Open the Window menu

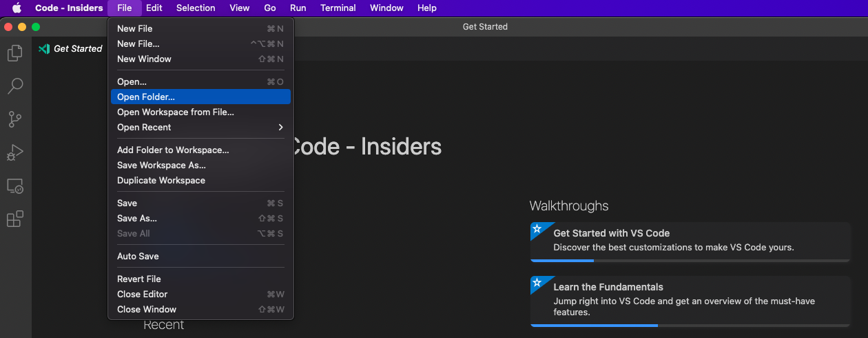[386, 8]
